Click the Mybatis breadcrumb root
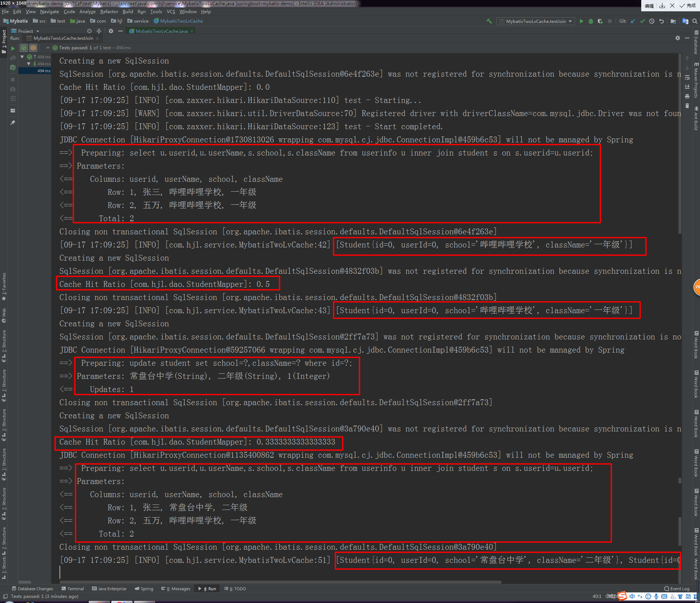700x603 pixels. click(x=16, y=21)
